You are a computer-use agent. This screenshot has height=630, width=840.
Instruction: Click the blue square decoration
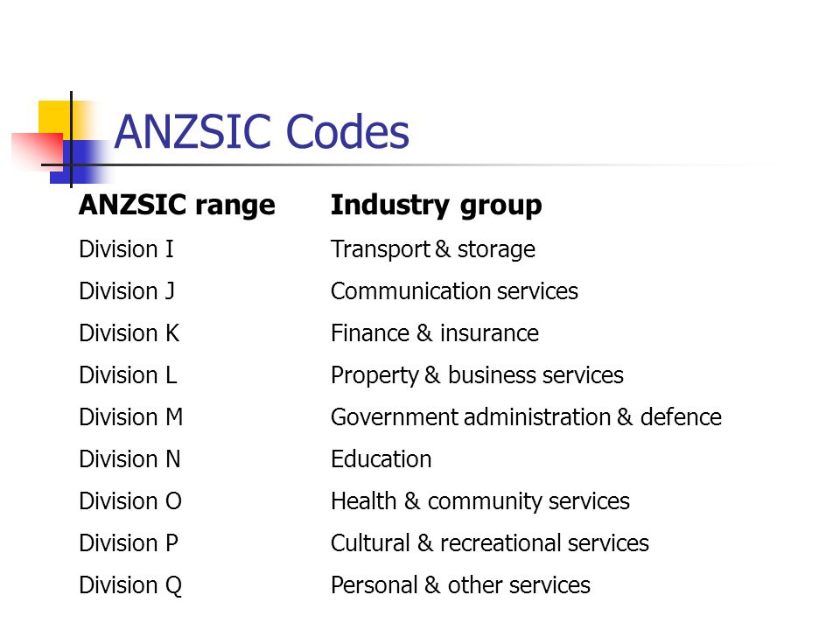[79, 162]
